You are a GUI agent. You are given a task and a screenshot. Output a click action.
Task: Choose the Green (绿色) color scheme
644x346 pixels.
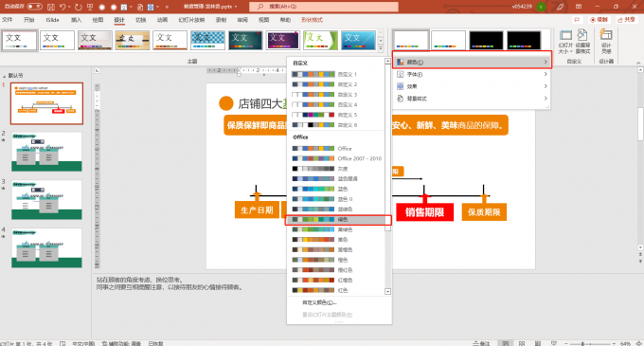click(x=337, y=219)
